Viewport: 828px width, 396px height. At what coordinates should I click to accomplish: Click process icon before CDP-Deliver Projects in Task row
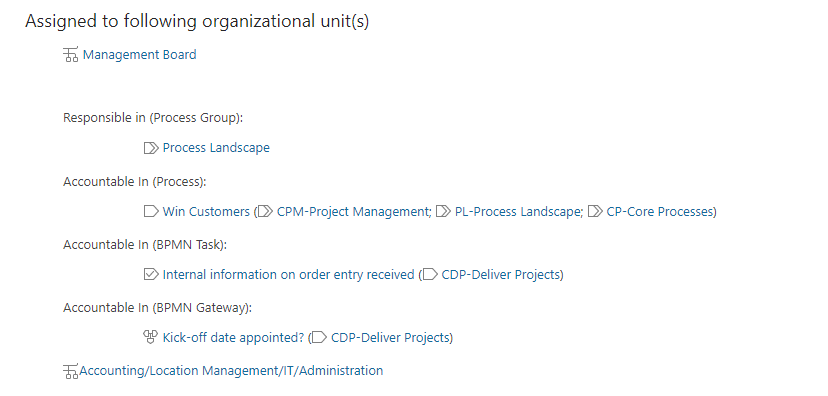point(430,275)
